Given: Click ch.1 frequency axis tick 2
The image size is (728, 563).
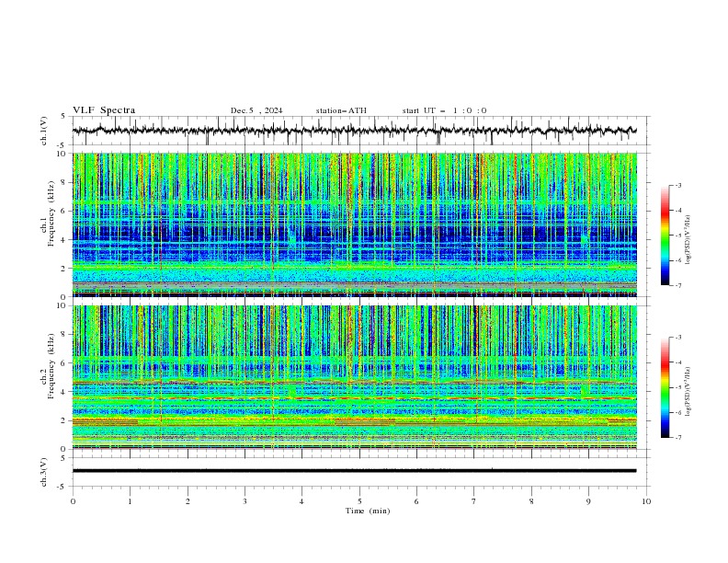Looking at the screenshot, I should (64, 269).
